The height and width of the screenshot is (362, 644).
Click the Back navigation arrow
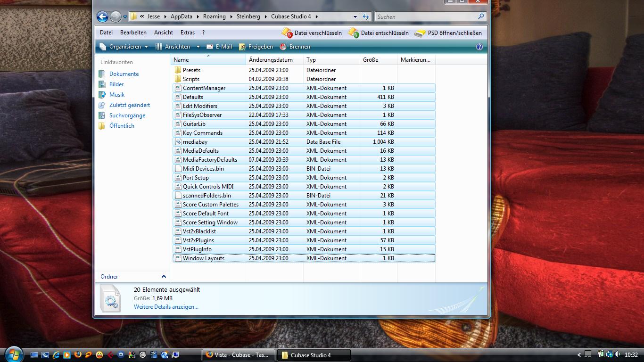point(102,16)
